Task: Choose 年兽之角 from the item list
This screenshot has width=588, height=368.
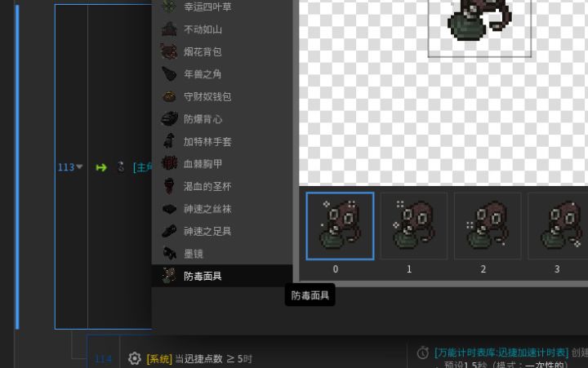Action: pos(222,74)
